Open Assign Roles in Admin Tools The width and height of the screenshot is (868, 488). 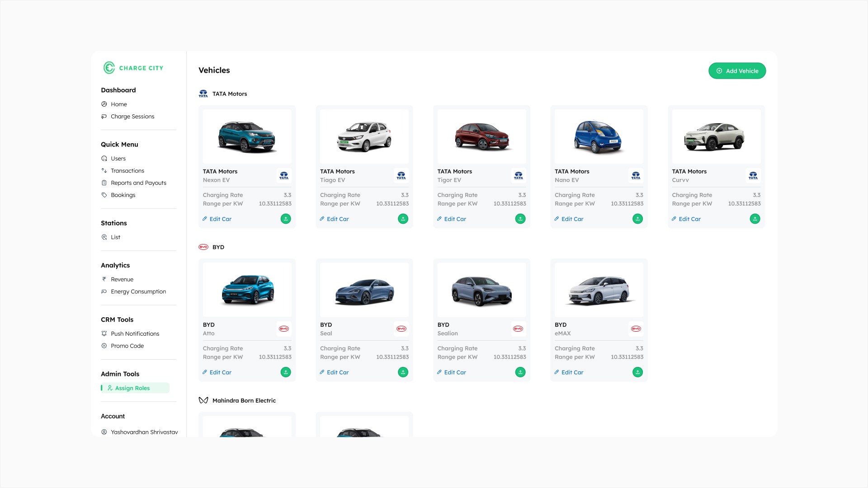(132, 388)
